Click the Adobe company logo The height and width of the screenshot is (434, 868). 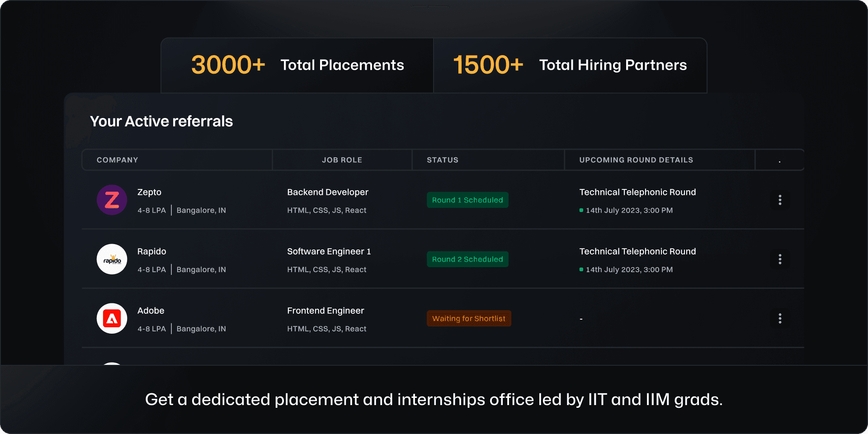112,318
